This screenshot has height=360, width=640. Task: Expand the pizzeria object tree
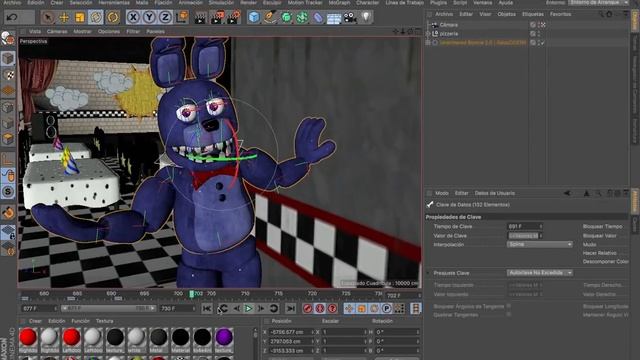click(x=428, y=34)
